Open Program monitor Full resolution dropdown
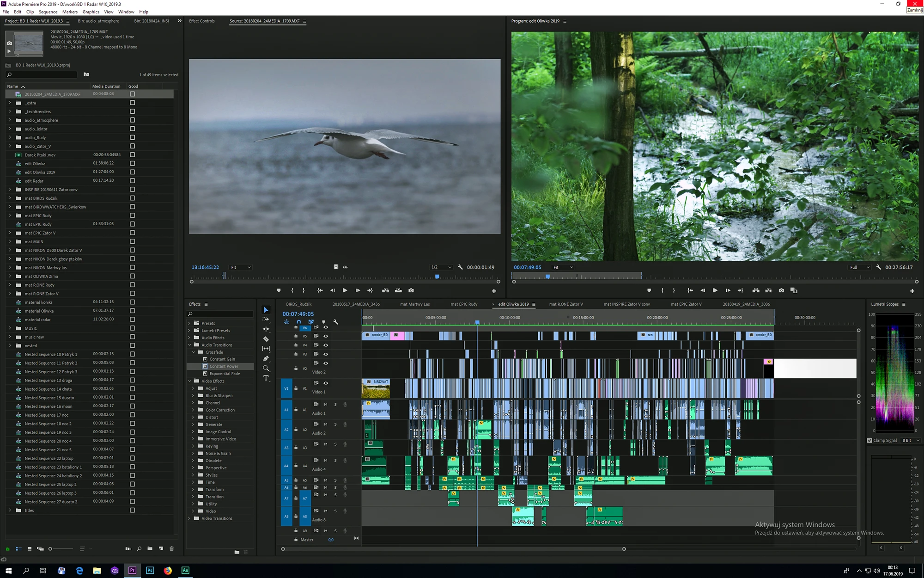The image size is (924, 578). coord(860,267)
